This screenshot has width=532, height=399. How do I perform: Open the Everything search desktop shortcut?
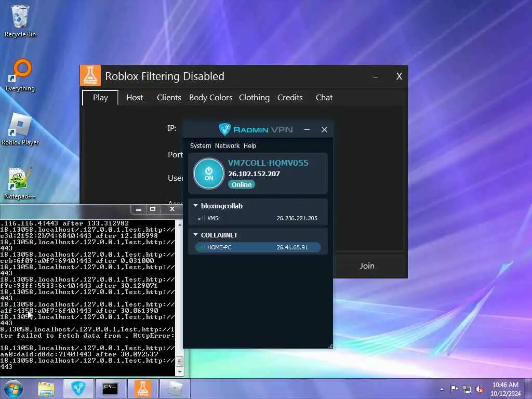click(x=20, y=75)
